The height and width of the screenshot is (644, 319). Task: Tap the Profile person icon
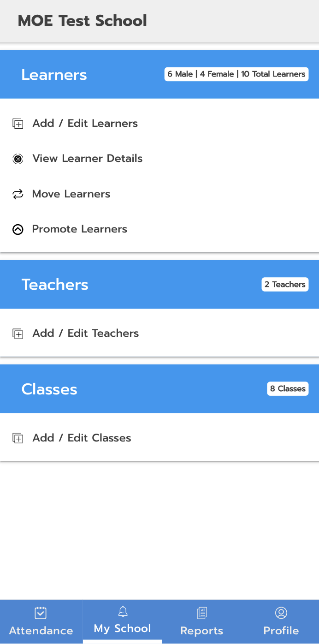(x=281, y=613)
